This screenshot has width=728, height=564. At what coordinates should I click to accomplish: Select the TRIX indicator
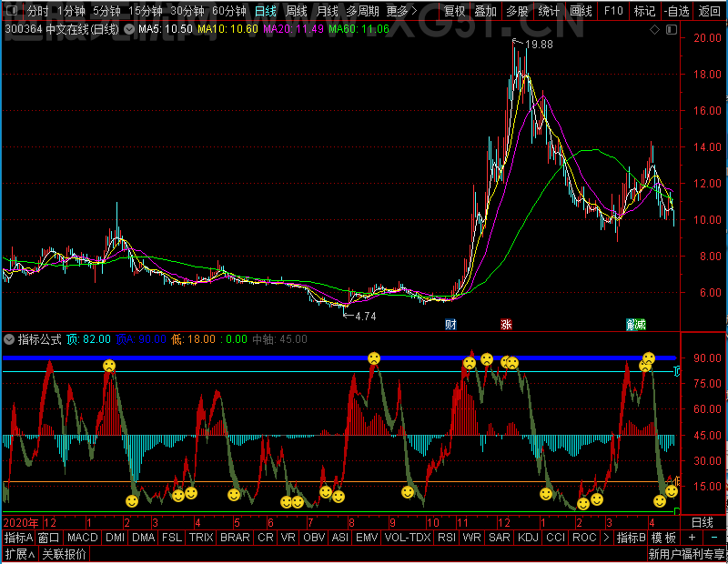[201, 538]
